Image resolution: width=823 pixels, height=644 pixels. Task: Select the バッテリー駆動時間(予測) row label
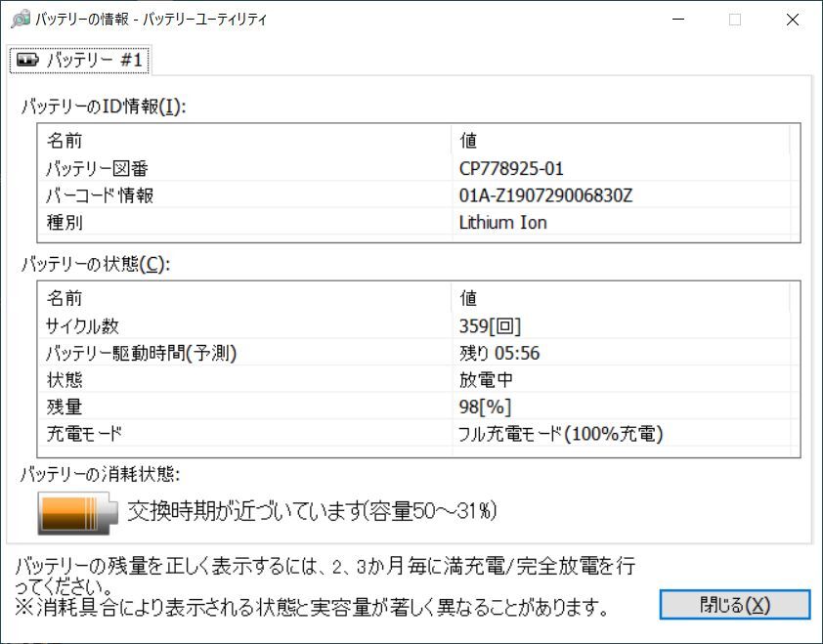tap(141, 353)
